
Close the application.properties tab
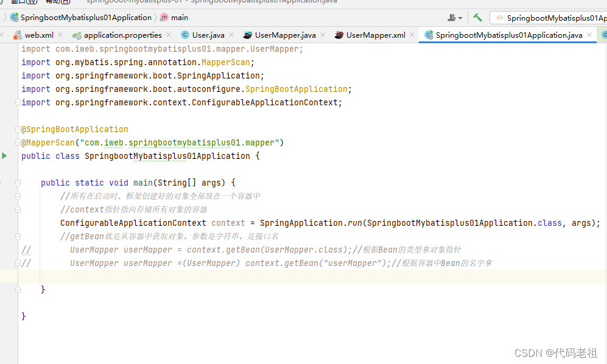[x=169, y=35]
